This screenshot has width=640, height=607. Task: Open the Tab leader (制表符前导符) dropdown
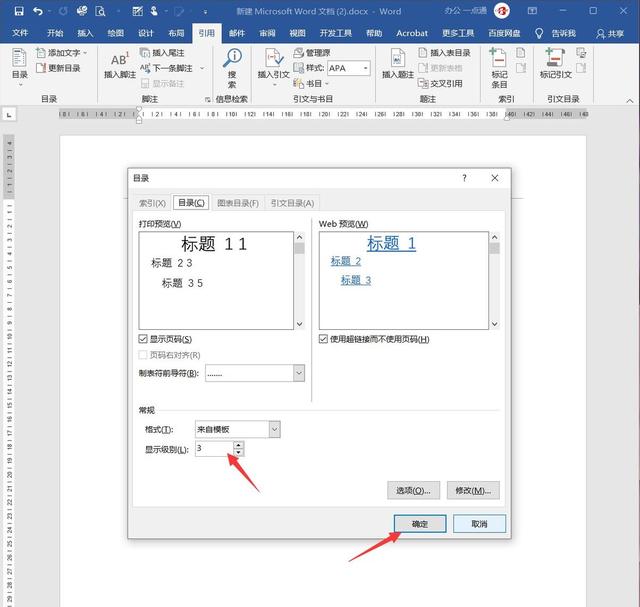coord(299,373)
